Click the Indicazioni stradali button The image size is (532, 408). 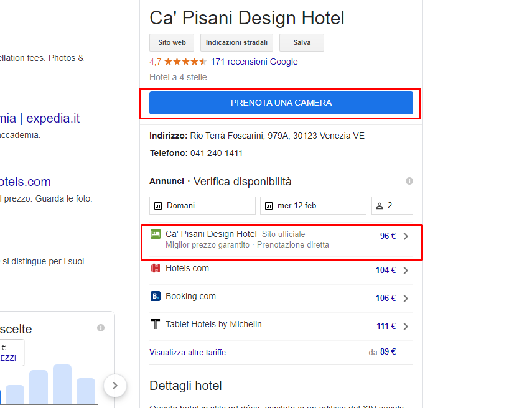point(236,42)
